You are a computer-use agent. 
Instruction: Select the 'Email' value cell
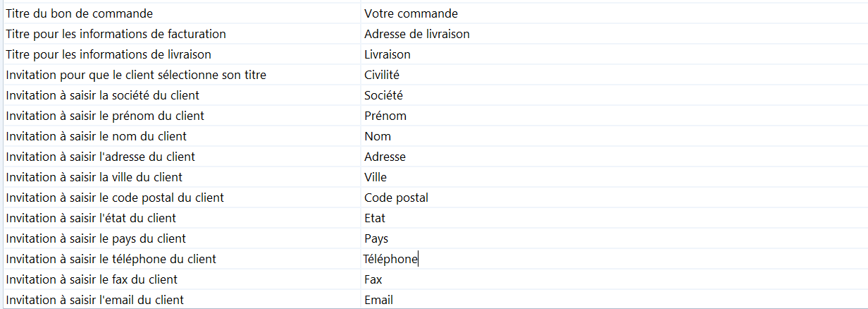pyautogui.click(x=379, y=300)
